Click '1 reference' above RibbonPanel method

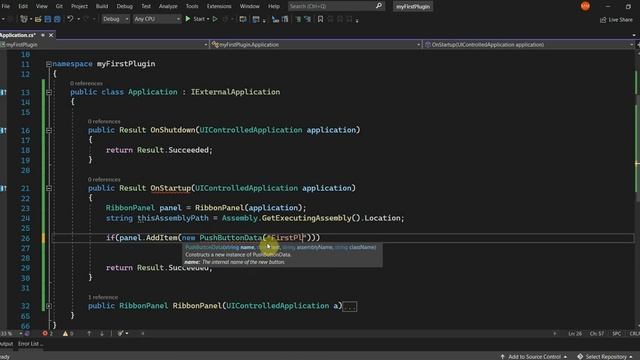tap(103, 297)
